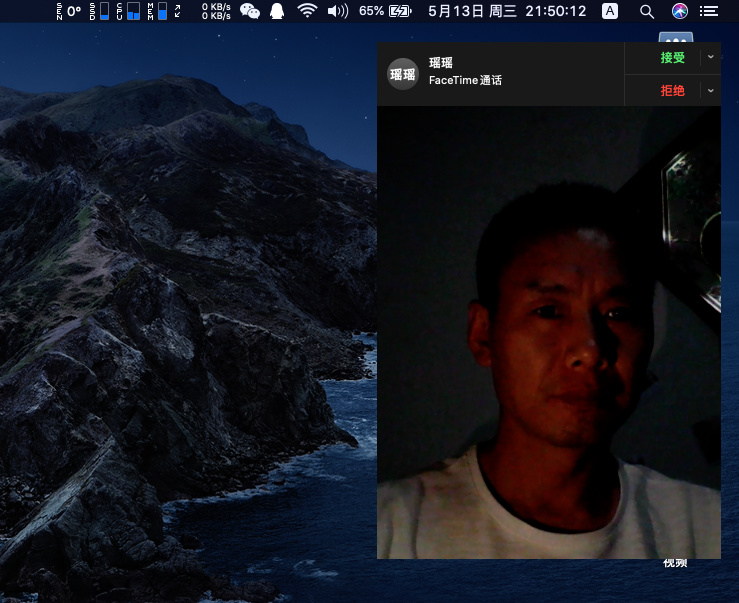Click the 'FaceTime 通话' notification text
The image size is (739, 603).
pos(465,81)
